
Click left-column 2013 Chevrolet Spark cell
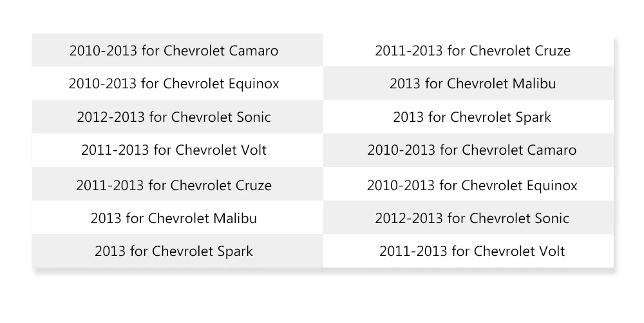(x=178, y=251)
